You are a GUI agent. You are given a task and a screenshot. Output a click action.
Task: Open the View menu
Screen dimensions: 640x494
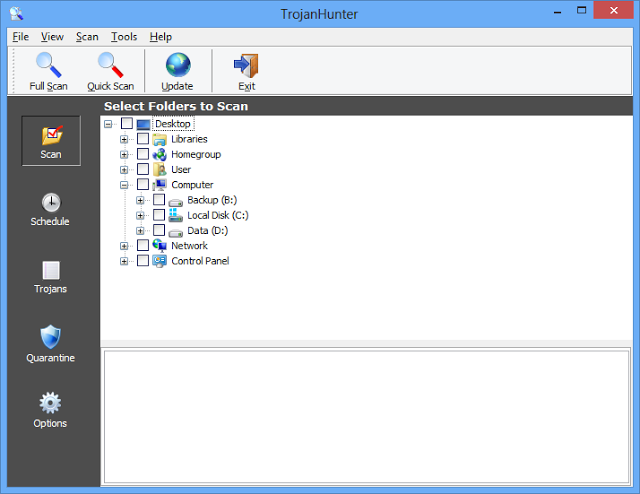point(52,37)
